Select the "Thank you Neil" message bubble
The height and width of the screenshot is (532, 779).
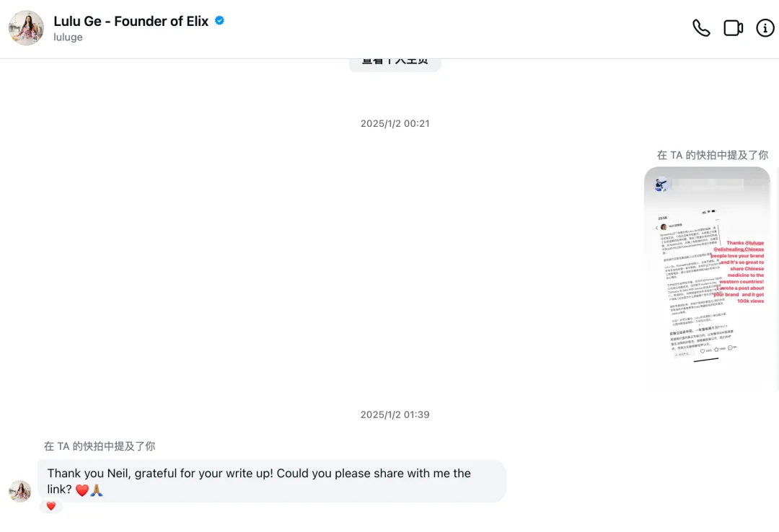pos(271,481)
